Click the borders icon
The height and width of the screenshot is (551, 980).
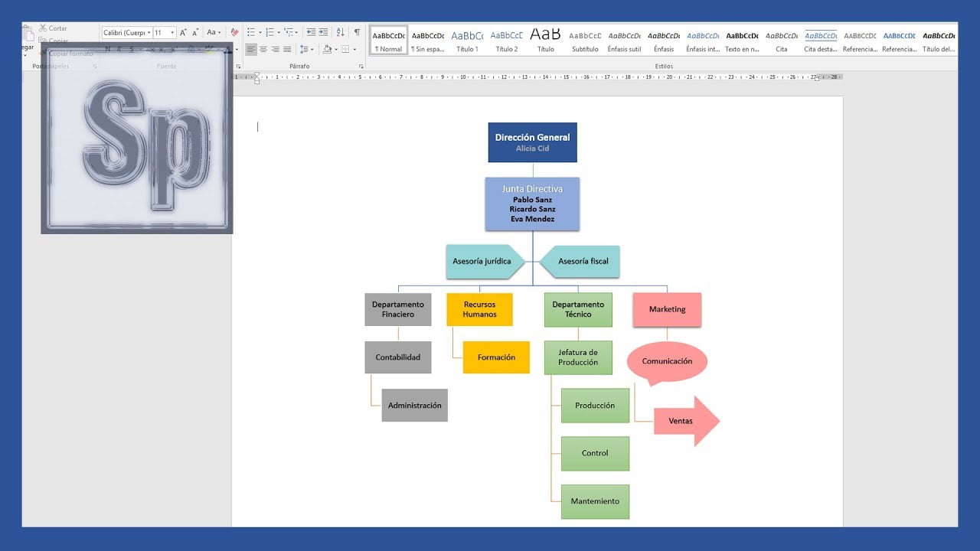click(x=345, y=49)
